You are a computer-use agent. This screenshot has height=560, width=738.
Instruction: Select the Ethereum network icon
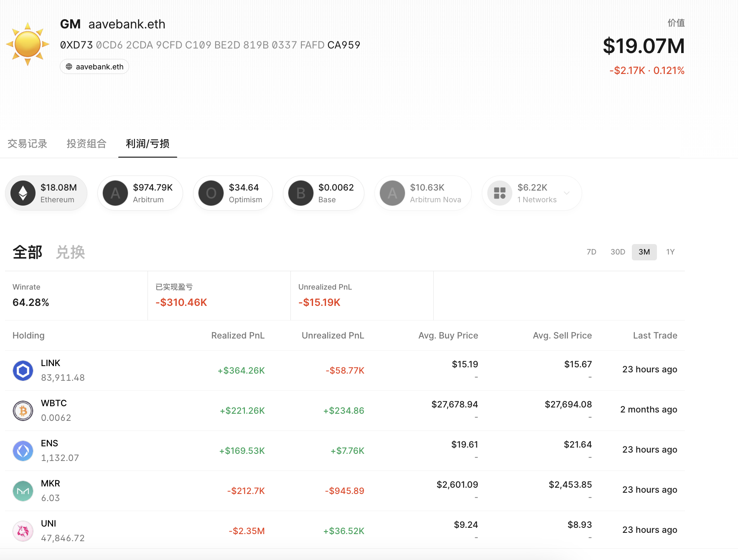point(23,193)
